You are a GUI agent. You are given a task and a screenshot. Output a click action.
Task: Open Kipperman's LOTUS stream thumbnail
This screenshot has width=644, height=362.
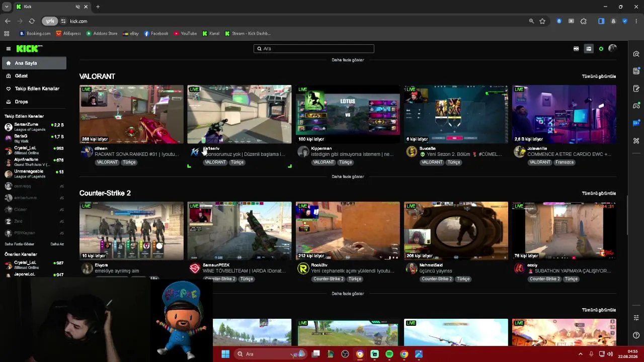click(x=348, y=114)
